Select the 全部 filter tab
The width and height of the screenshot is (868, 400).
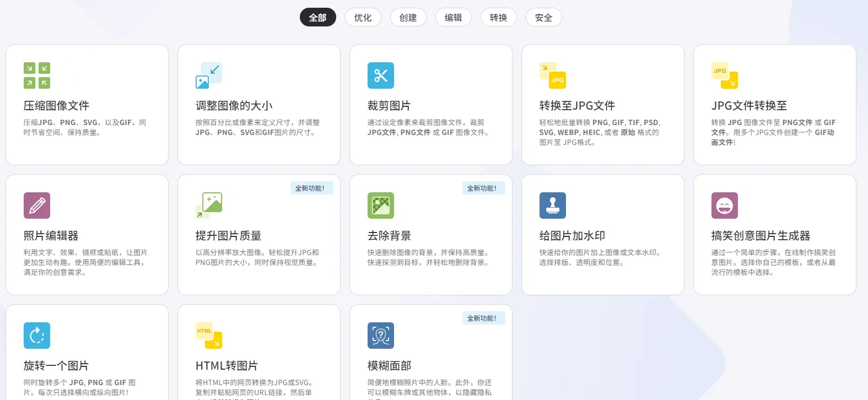point(318,18)
